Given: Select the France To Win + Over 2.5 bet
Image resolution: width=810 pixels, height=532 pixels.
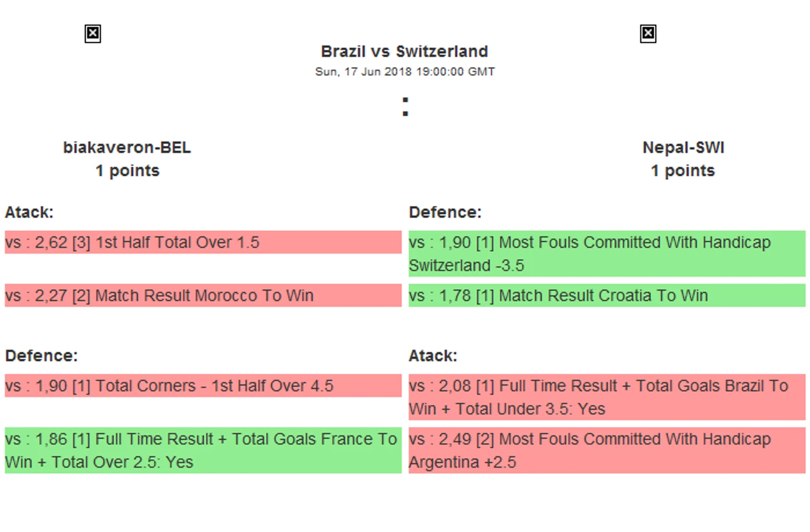Looking at the screenshot, I should (x=203, y=450).
